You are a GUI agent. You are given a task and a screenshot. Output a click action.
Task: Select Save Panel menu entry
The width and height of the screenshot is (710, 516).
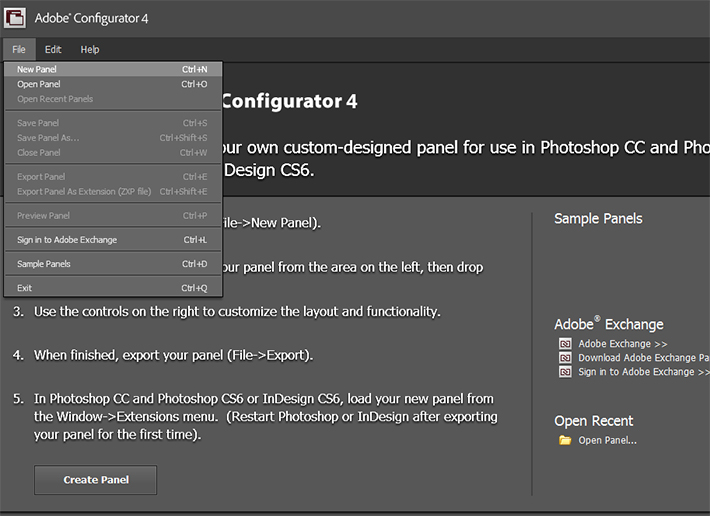pos(113,123)
